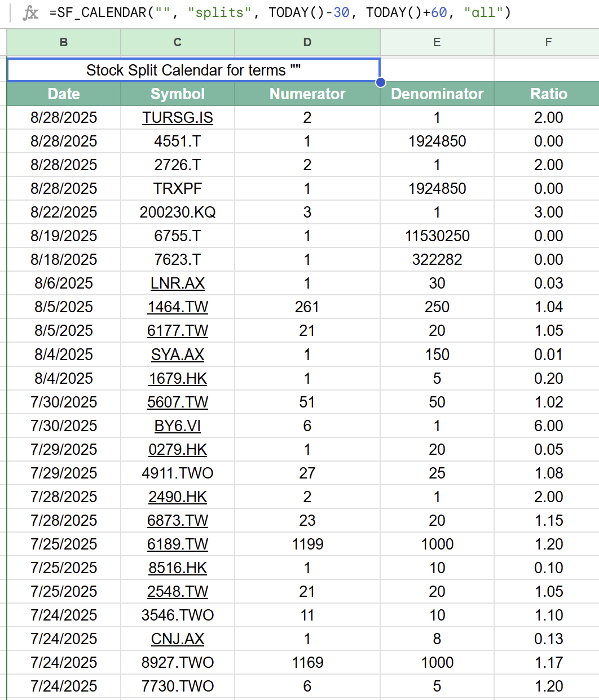Screen dimensions: 599x700
Task: Open the LNR.AX symbol link
Action: tap(177, 283)
